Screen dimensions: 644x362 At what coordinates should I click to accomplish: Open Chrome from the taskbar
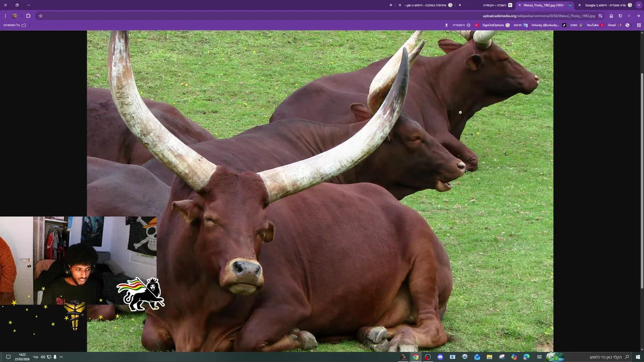click(416, 357)
